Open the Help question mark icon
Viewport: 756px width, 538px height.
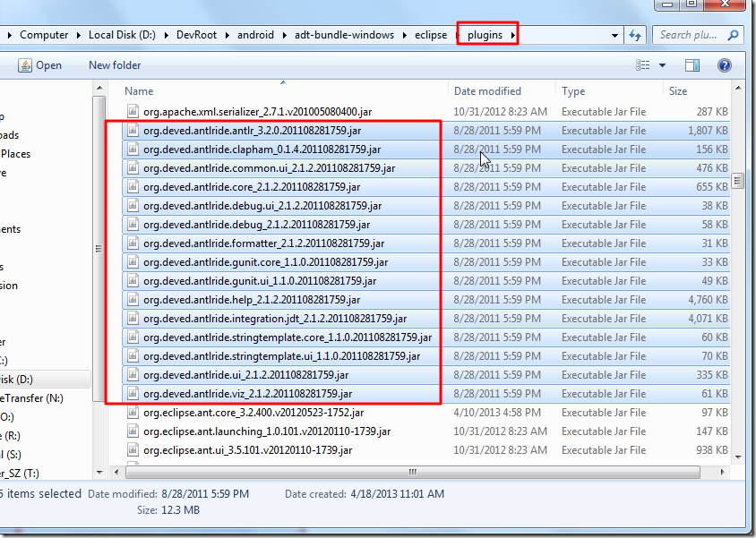tap(724, 65)
